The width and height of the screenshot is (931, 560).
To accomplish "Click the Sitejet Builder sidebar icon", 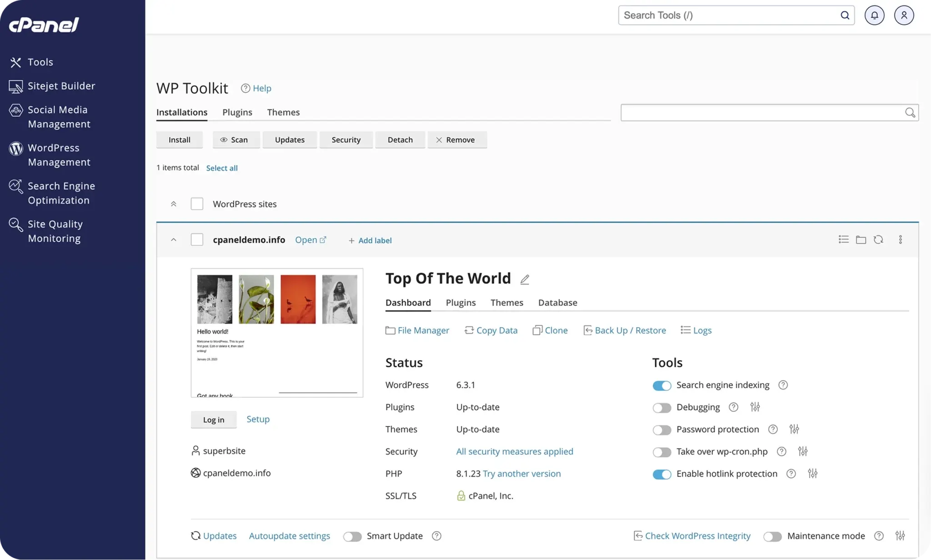I will click(x=16, y=86).
